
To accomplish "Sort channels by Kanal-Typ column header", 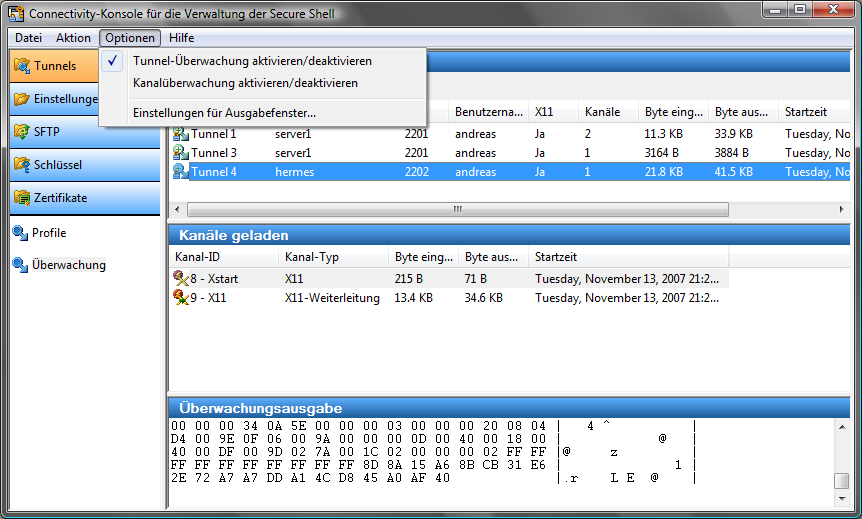I will coord(312,257).
